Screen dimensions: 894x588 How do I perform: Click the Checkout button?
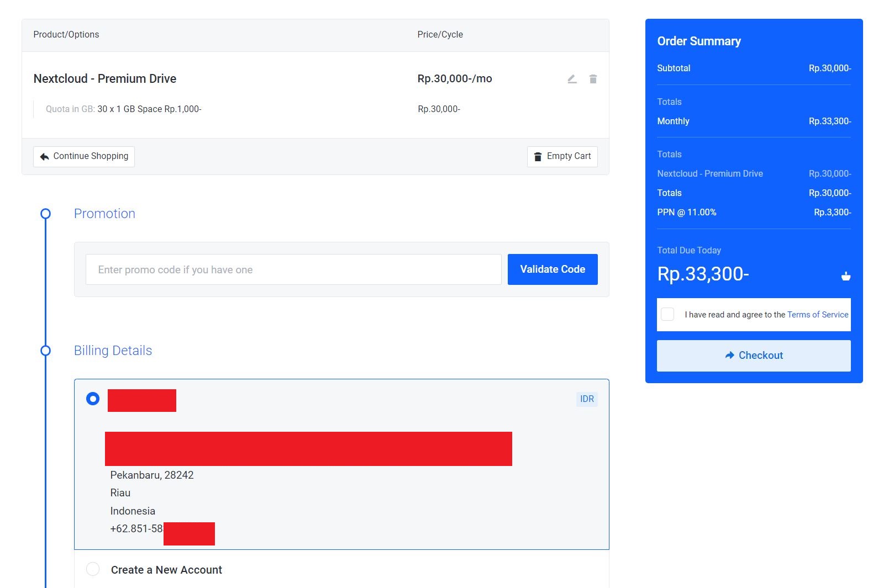tap(754, 356)
